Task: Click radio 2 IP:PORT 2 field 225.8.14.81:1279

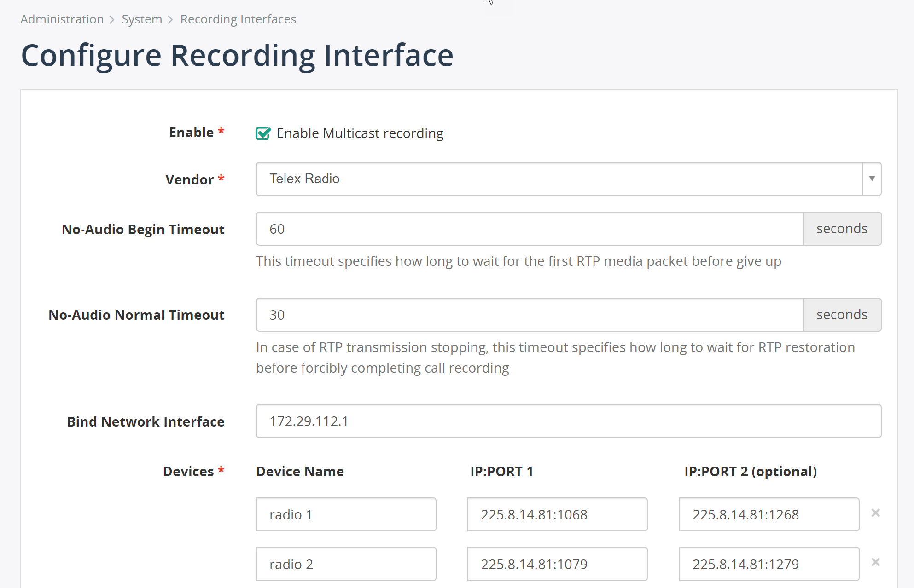Action: click(x=769, y=564)
